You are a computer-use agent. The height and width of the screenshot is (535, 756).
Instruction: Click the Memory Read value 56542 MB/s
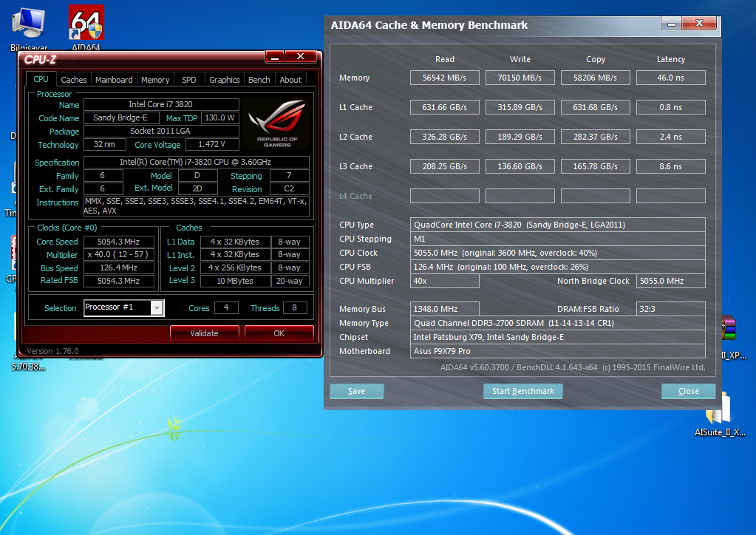coord(445,78)
